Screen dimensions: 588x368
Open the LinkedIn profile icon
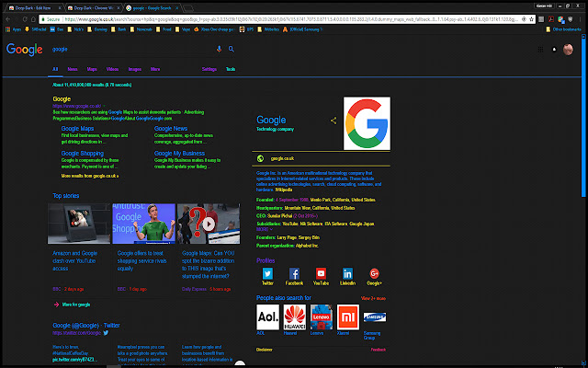[x=347, y=273]
